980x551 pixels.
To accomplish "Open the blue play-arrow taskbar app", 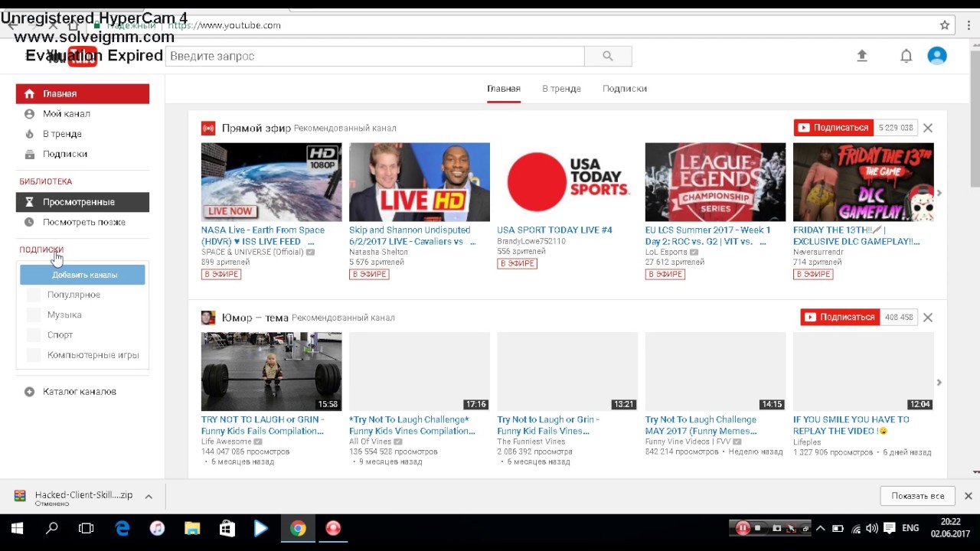I will coord(261,528).
